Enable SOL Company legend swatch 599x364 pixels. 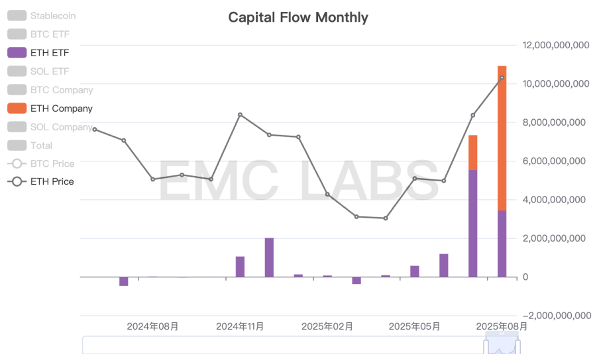(17, 126)
